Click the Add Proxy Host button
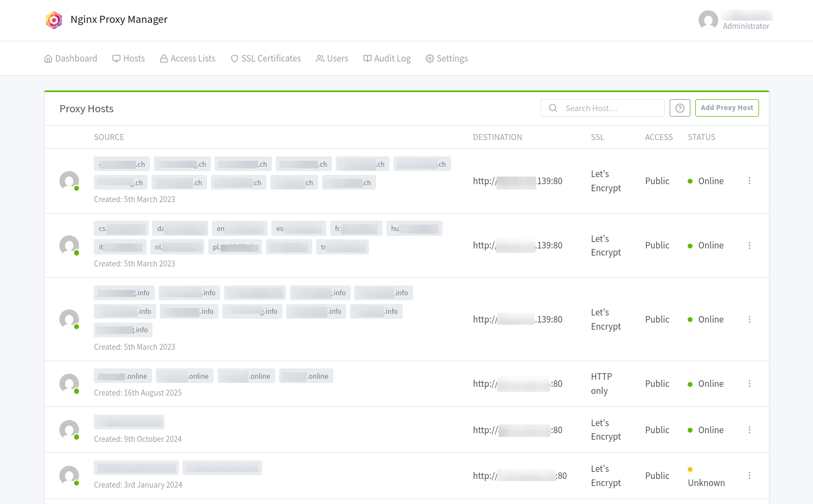813x504 pixels. (726, 108)
